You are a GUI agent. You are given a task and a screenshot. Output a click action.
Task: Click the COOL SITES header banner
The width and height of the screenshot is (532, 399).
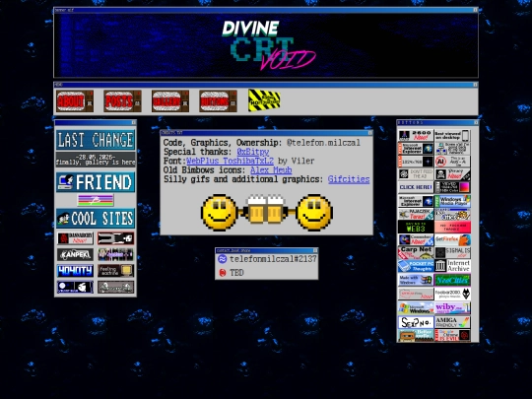pyautogui.click(x=96, y=218)
